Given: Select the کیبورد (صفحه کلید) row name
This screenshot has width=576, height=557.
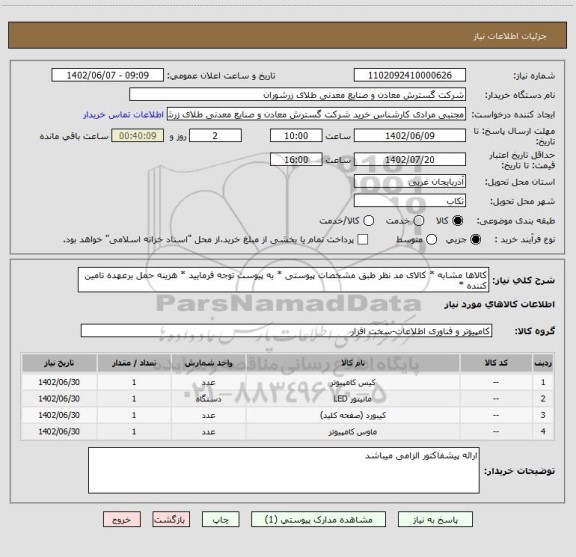Looking at the screenshot, I should [353, 415].
